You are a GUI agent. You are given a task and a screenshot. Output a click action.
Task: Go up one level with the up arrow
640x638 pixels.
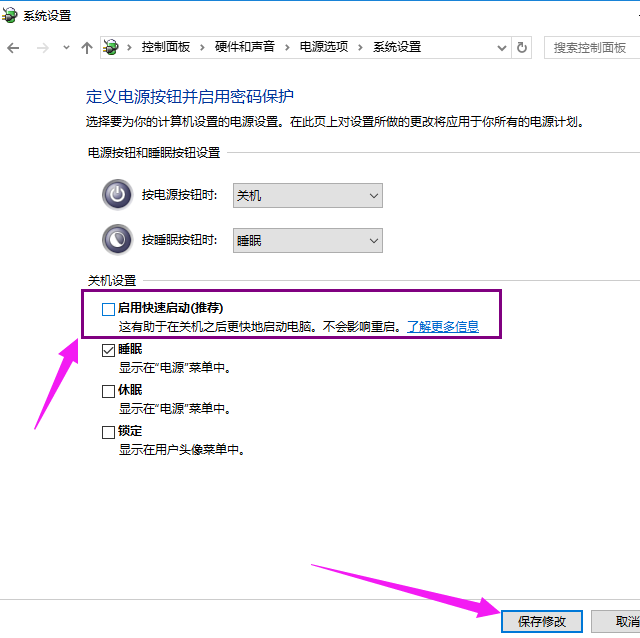[x=87, y=47]
